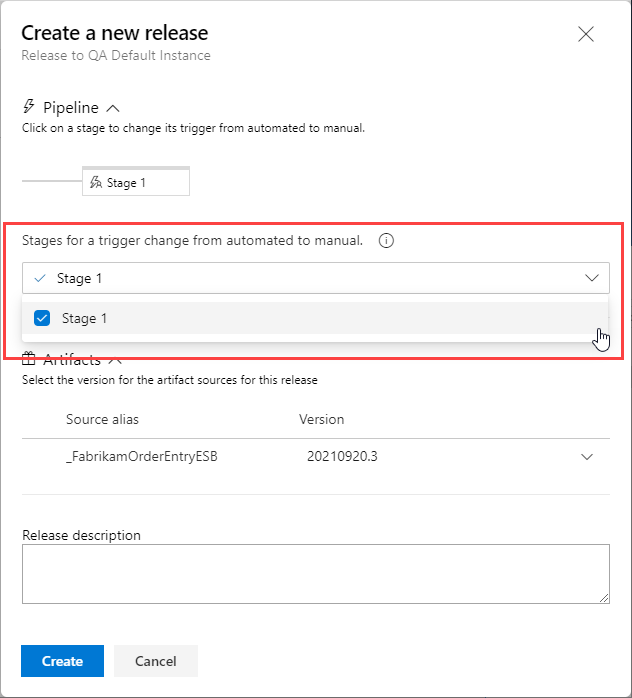Image resolution: width=632 pixels, height=698 pixels.
Task: Click the Stage 1 combo box field
Action: coord(316,278)
